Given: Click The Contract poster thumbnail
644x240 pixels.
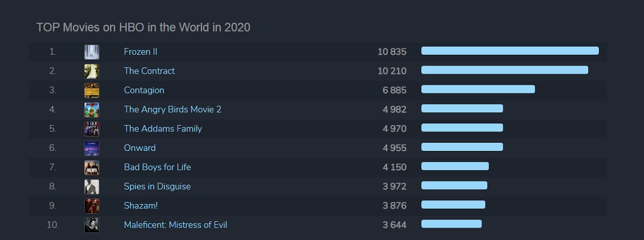Looking at the screenshot, I should tap(91, 71).
